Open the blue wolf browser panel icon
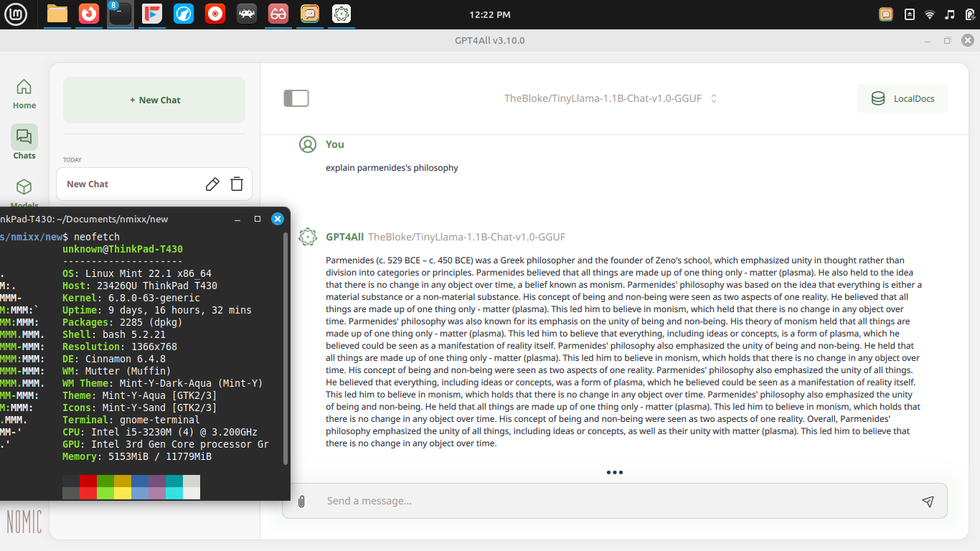Viewport: 980px width, 551px height. (x=184, y=14)
